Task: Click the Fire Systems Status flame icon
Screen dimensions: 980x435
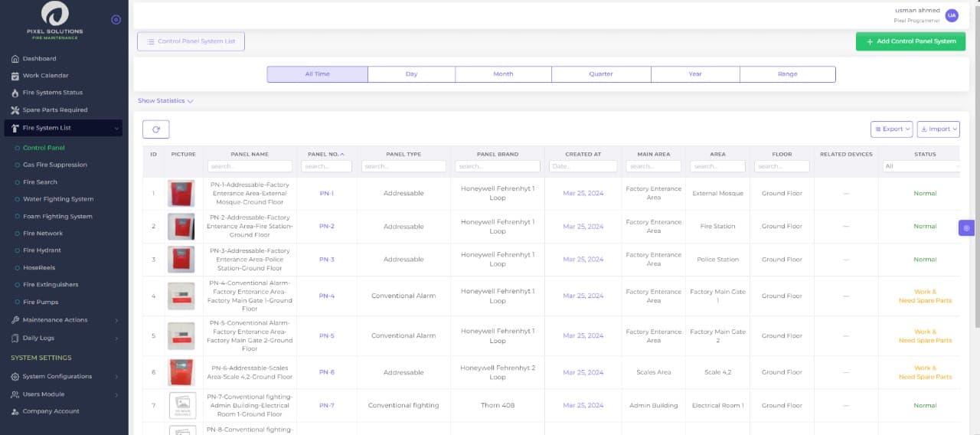Action: [15, 93]
